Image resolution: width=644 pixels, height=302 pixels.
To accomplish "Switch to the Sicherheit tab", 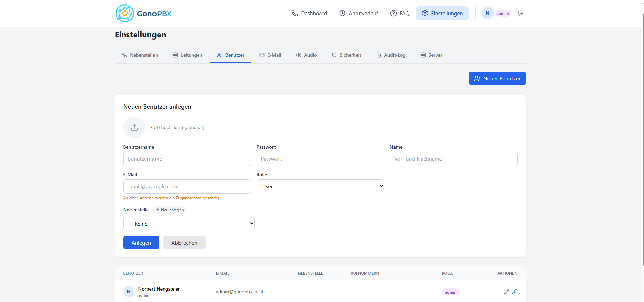I will click(x=347, y=55).
